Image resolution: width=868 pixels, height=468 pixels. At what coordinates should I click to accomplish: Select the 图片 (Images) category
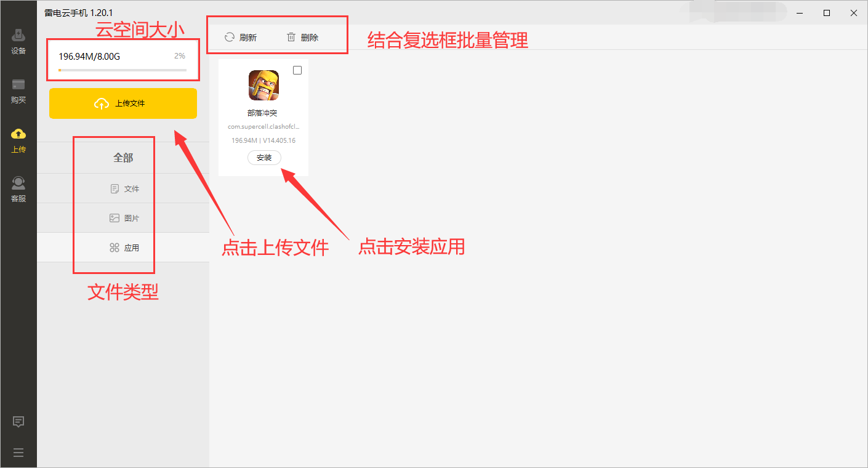click(x=123, y=218)
